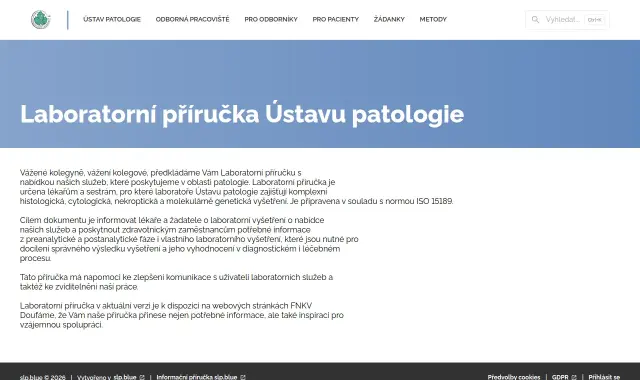
Task: Click the search magnifier icon
Action: pyautogui.click(x=535, y=20)
